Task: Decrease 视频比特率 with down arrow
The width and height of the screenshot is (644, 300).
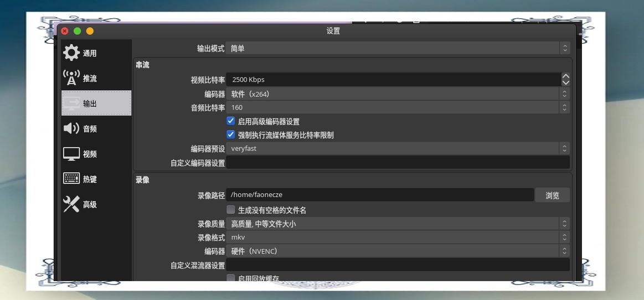Action: point(565,83)
